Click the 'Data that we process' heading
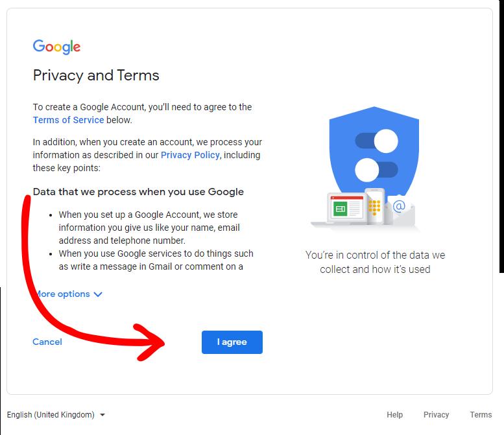Screen dimensions: 504x435 138,192
